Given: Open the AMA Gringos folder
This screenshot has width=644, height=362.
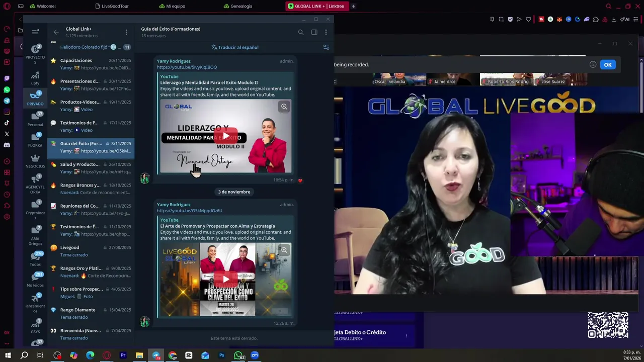Looking at the screenshot, I should coord(35,236).
